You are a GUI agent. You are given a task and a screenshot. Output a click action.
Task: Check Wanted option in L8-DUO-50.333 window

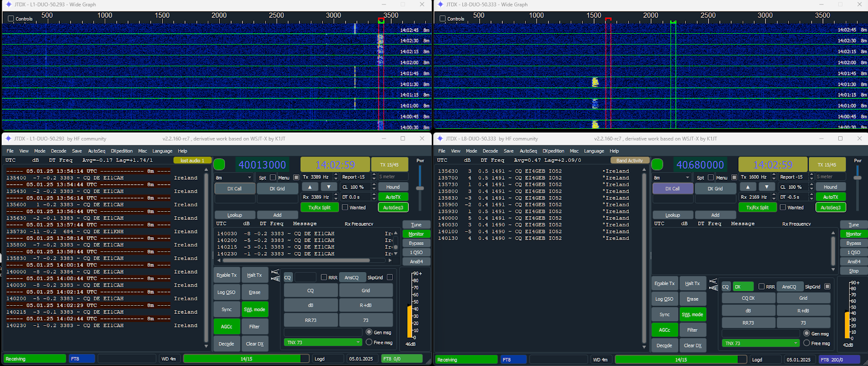[783, 207]
